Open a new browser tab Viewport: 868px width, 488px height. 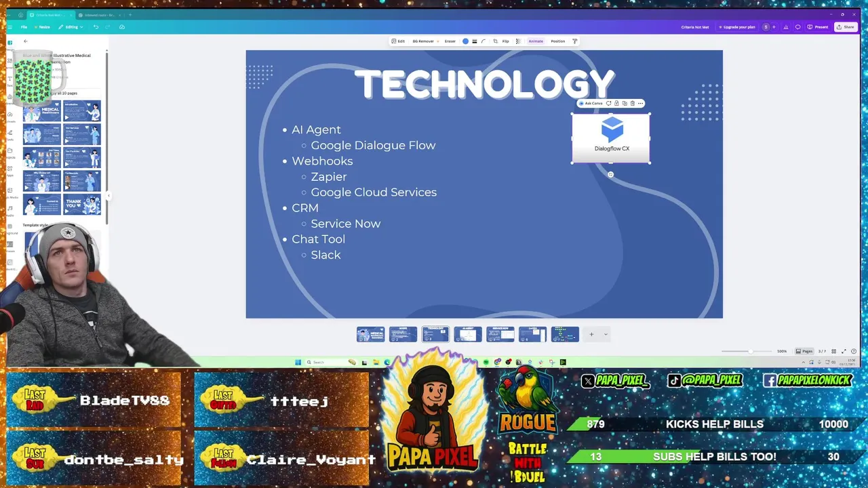pos(130,15)
